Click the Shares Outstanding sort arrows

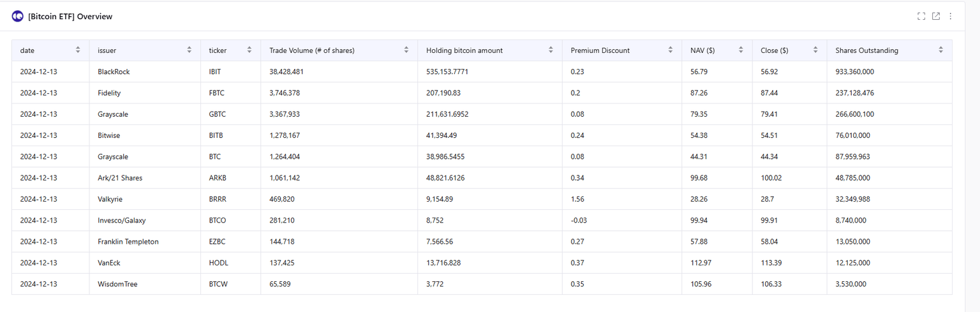[x=940, y=50]
